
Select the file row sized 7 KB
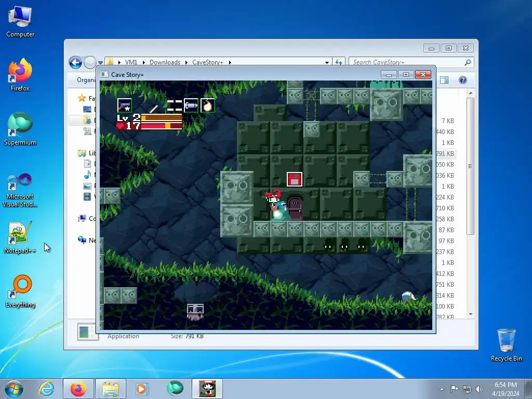coord(447,121)
